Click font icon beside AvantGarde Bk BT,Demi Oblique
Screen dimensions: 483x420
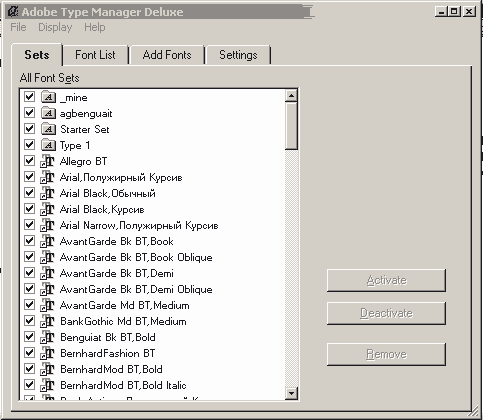(x=47, y=289)
